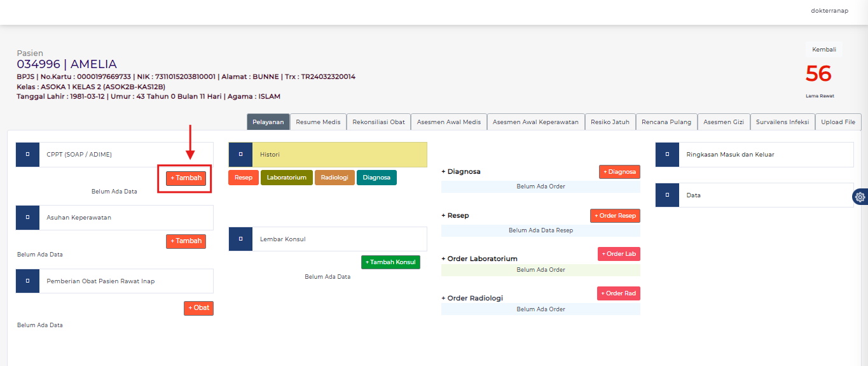Click the Ringkasan Masuk dan Keluar icon
Viewport: 868px width, 366px height.
[666, 155]
